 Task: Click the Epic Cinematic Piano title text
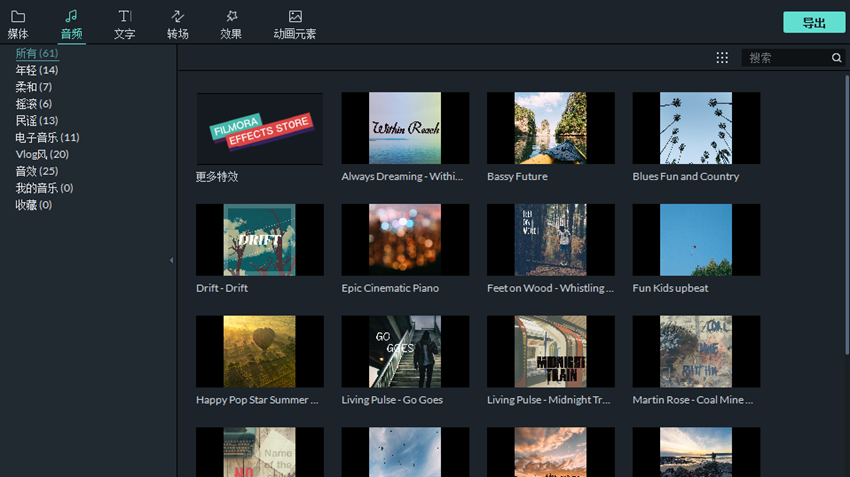click(x=390, y=288)
